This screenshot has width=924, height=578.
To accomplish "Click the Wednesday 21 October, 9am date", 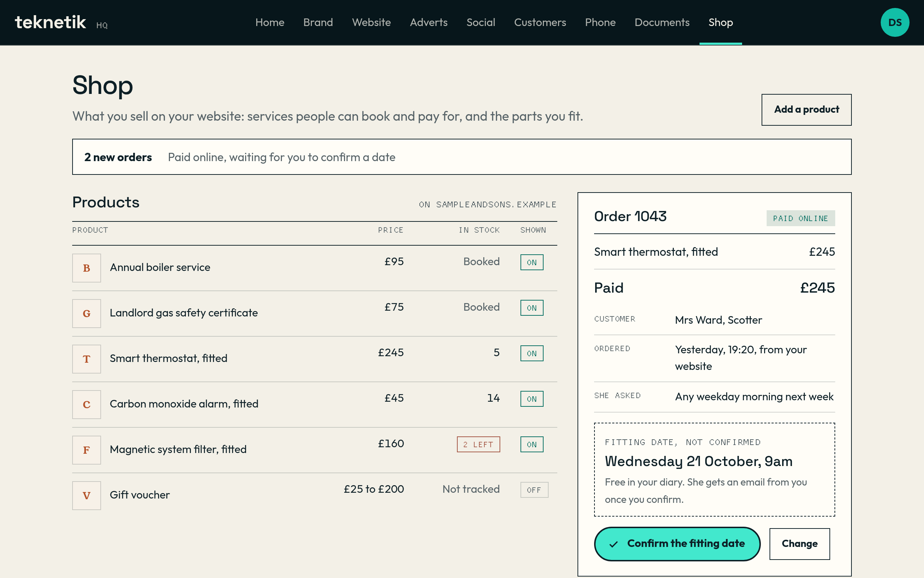I will point(698,461).
